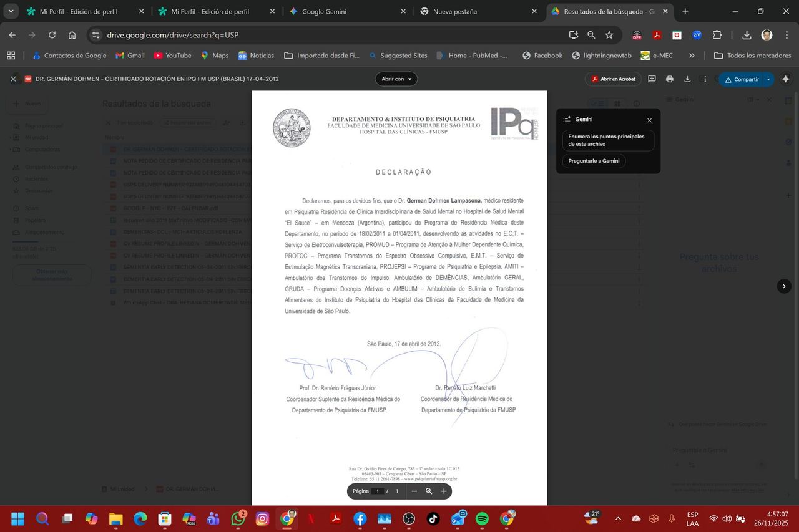Show more bookmarks with the chevron

click(x=692, y=56)
